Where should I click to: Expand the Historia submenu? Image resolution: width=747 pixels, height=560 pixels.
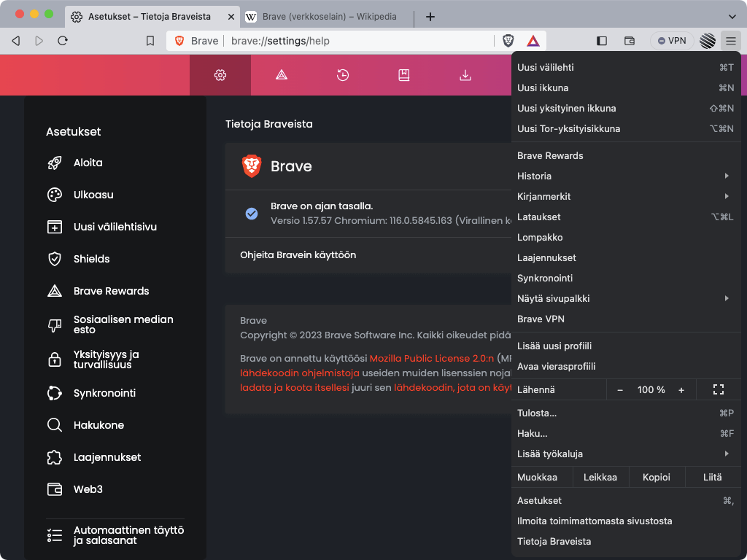pos(625,176)
